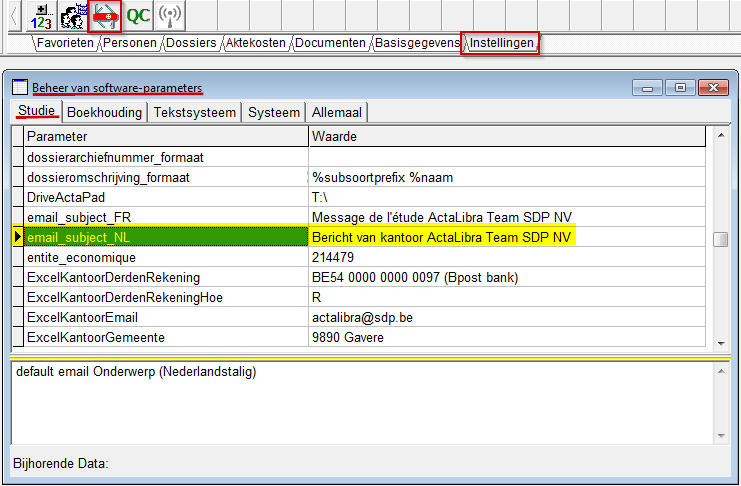Click the value 214479

point(507,257)
